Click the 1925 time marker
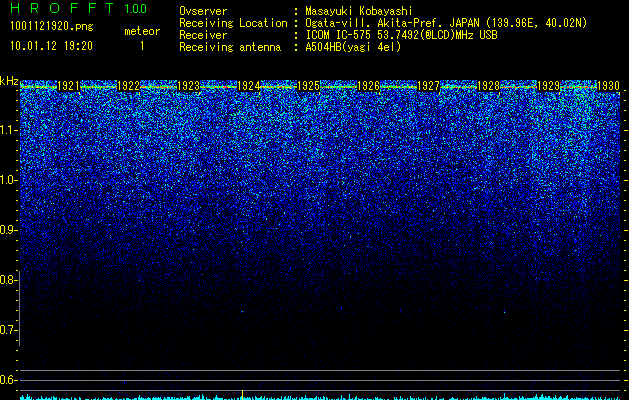 (308, 86)
